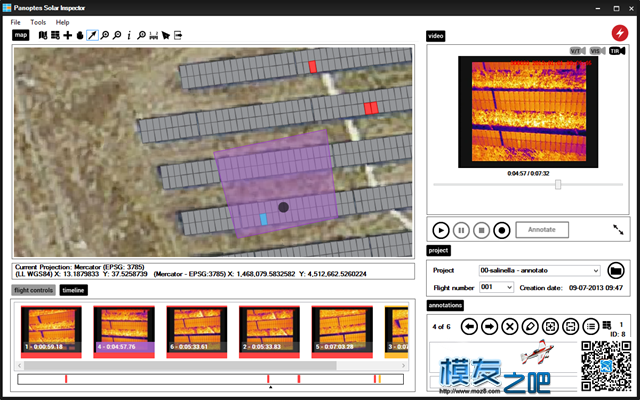Select the project panel tab
Image resolution: width=640 pixels, height=400 pixels.
coord(438,250)
